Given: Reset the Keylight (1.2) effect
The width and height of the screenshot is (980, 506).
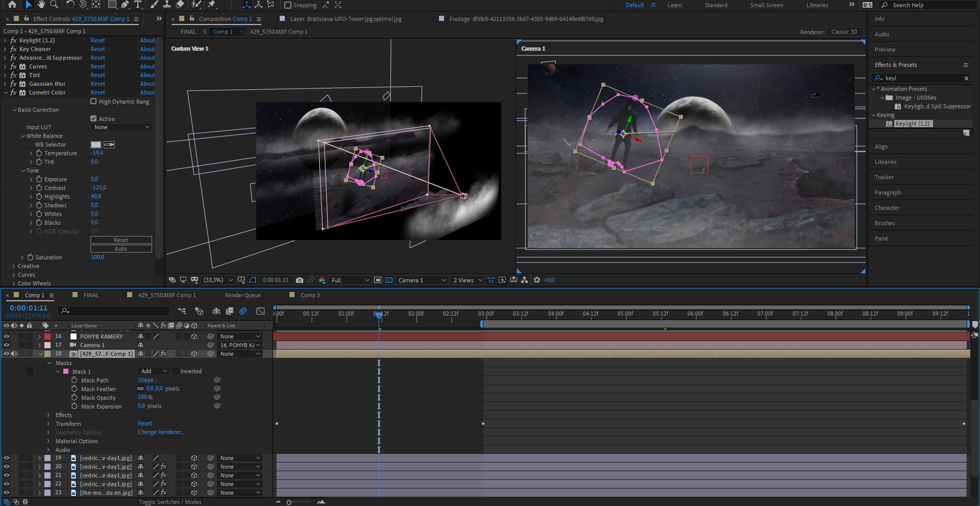Looking at the screenshot, I should (x=98, y=40).
